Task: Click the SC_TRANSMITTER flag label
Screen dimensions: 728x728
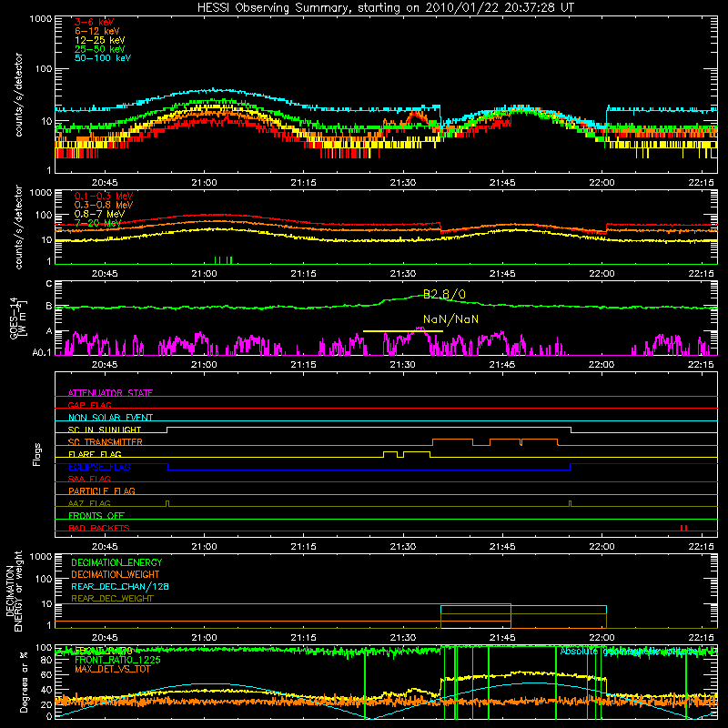Action: coord(106,441)
